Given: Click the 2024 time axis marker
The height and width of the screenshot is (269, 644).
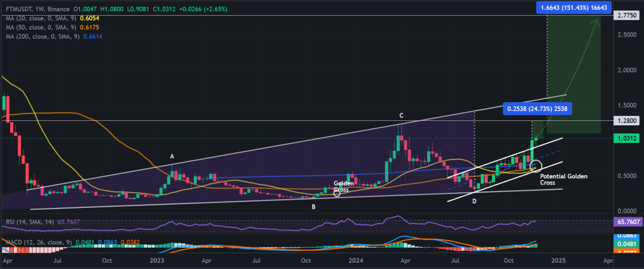Looking at the screenshot, I should [x=357, y=260].
